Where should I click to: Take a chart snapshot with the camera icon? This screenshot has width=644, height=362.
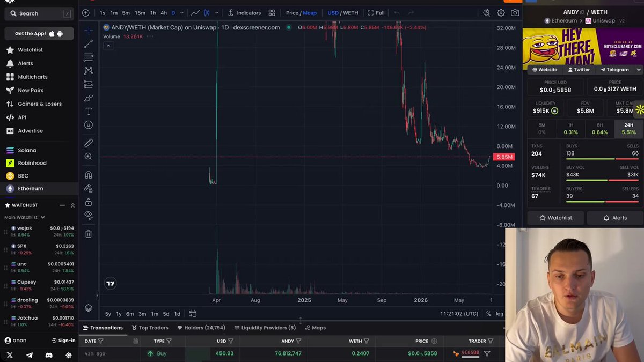point(515,13)
